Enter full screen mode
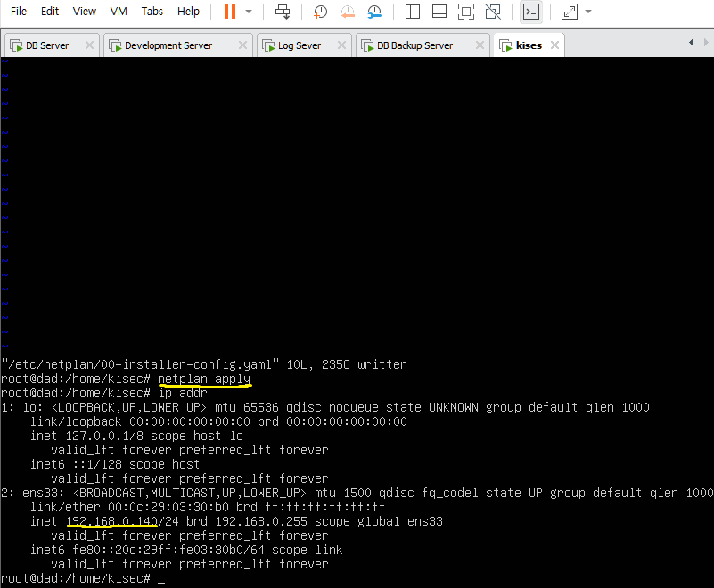 point(466,12)
